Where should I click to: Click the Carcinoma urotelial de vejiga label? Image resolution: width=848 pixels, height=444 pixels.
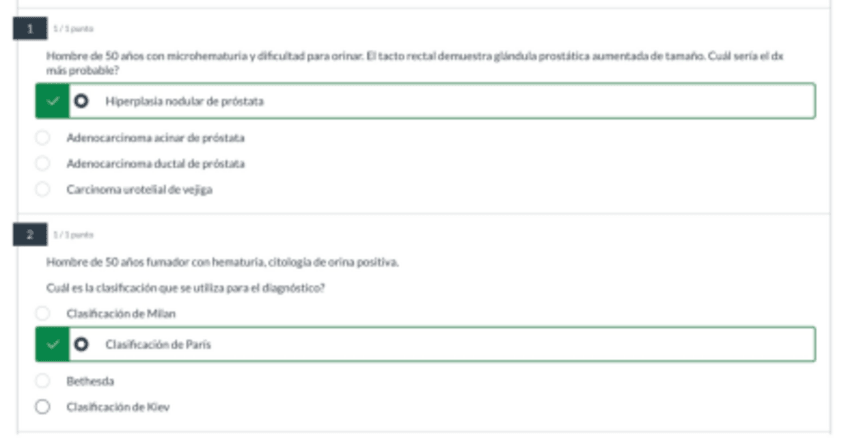pos(139,188)
